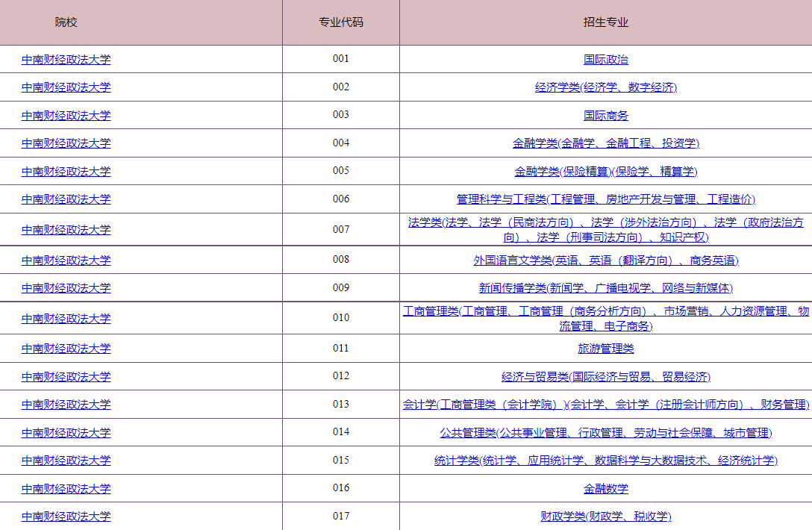
Task: Select major code cell 007
Action: click(341, 229)
